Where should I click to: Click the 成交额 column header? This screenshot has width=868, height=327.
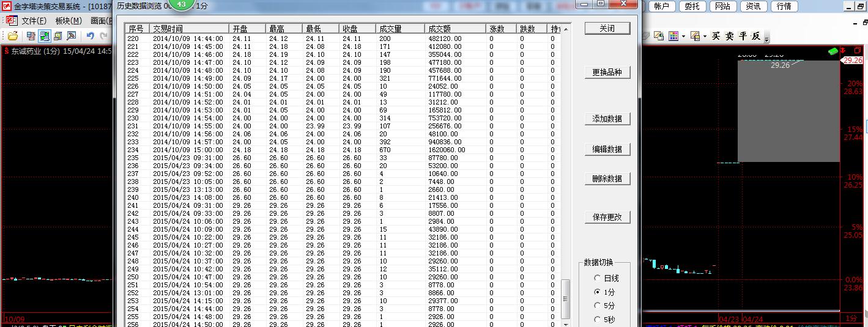click(455, 29)
